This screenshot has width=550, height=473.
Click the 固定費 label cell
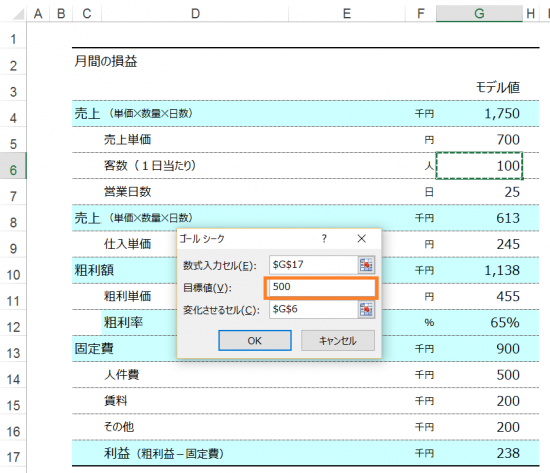tap(94, 348)
